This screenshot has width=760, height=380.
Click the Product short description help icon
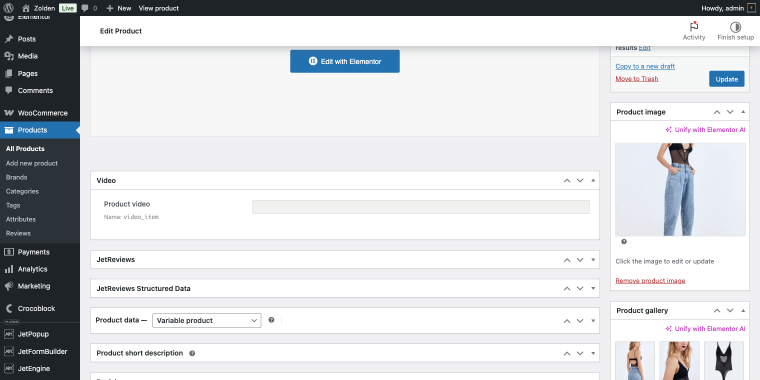point(192,353)
